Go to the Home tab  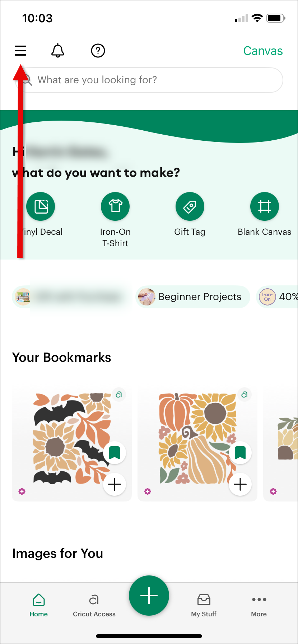click(38, 605)
